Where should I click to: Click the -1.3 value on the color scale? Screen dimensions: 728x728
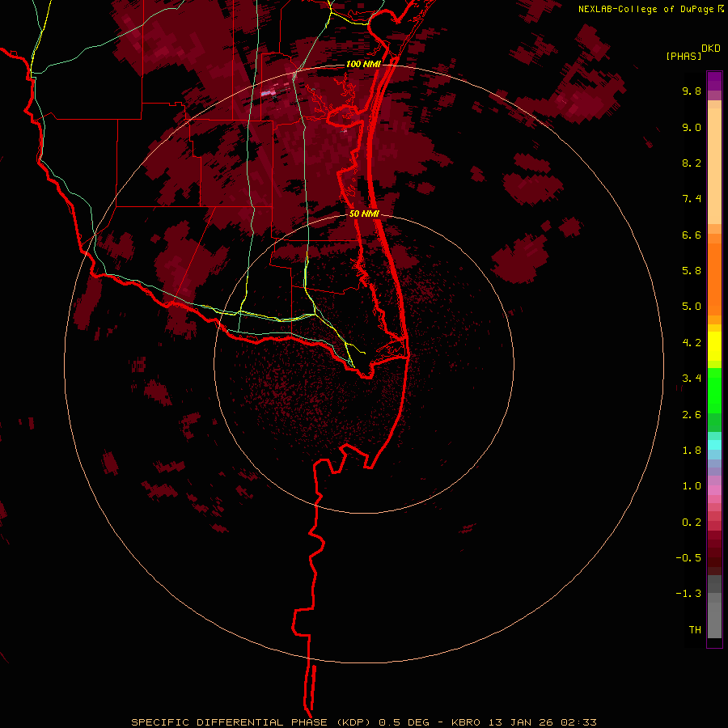[x=688, y=594]
